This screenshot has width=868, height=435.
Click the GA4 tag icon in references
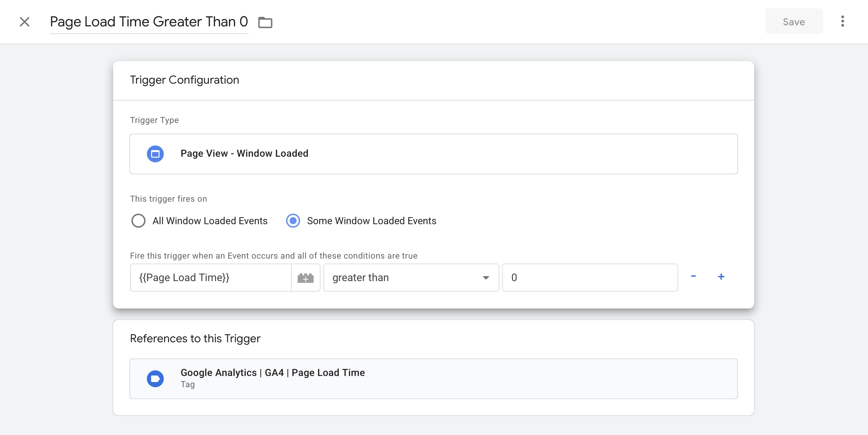pos(155,379)
